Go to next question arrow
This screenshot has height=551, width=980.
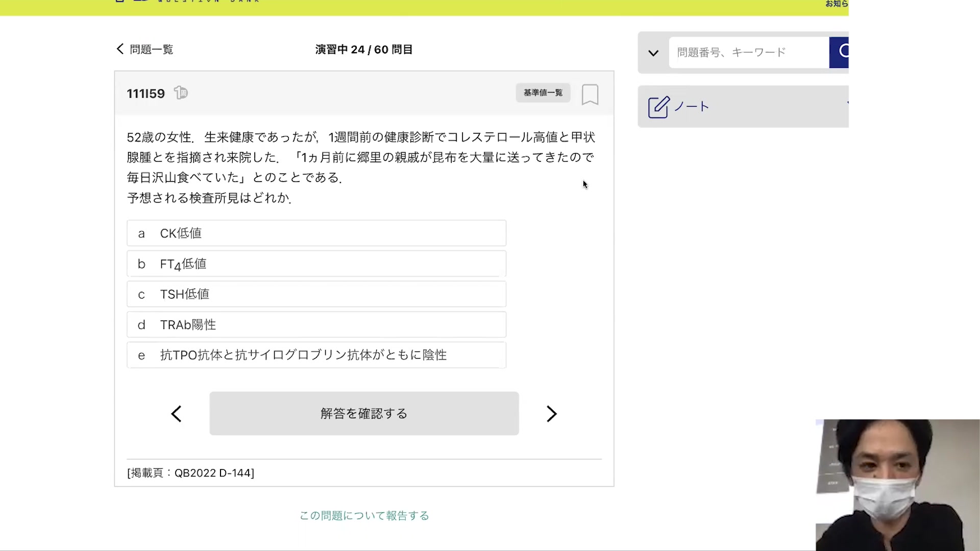[551, 414]
